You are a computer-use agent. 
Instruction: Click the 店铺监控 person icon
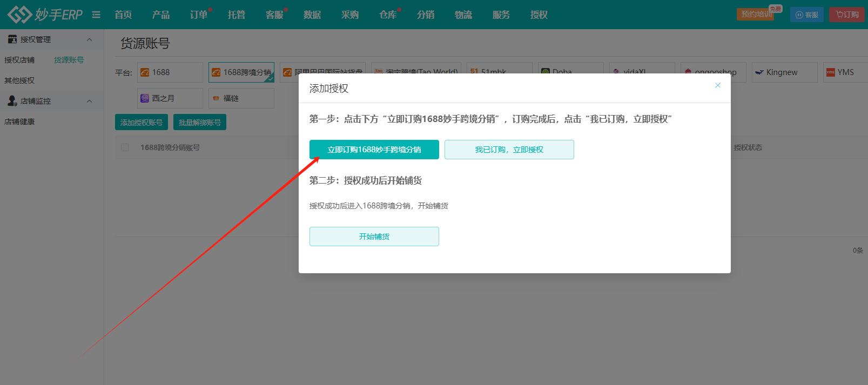[x=12, y=101]
